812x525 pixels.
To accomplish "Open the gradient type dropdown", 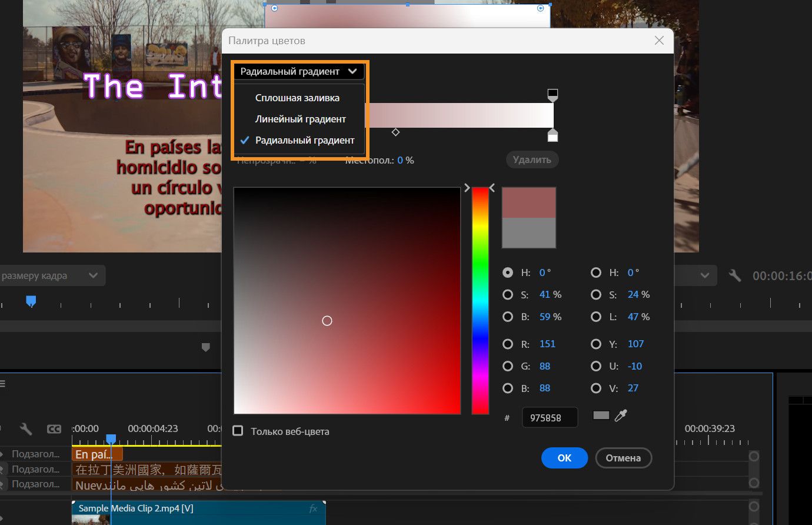I will point(299,71).
